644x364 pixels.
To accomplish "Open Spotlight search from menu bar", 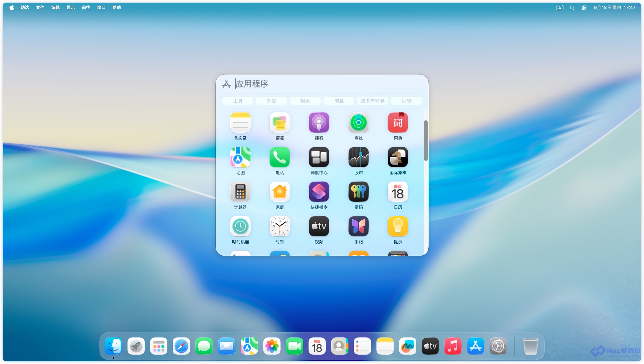I will (572, 8).
